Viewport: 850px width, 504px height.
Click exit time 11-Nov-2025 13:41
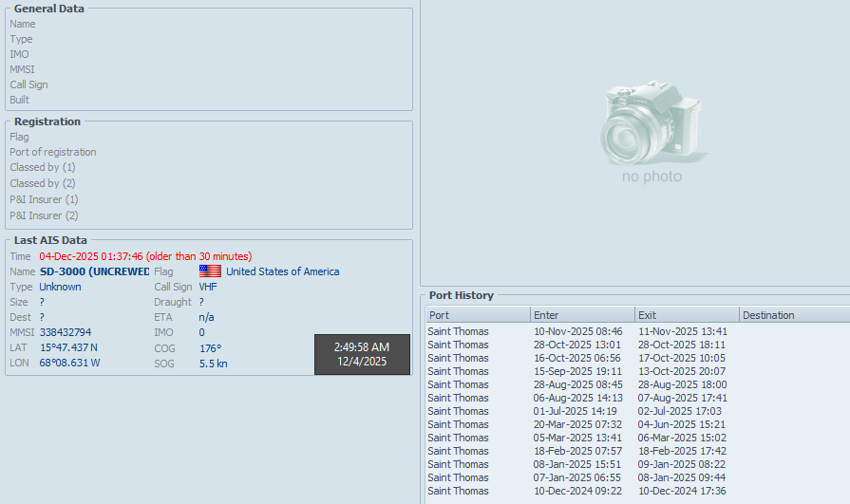(x=683, y=331)
